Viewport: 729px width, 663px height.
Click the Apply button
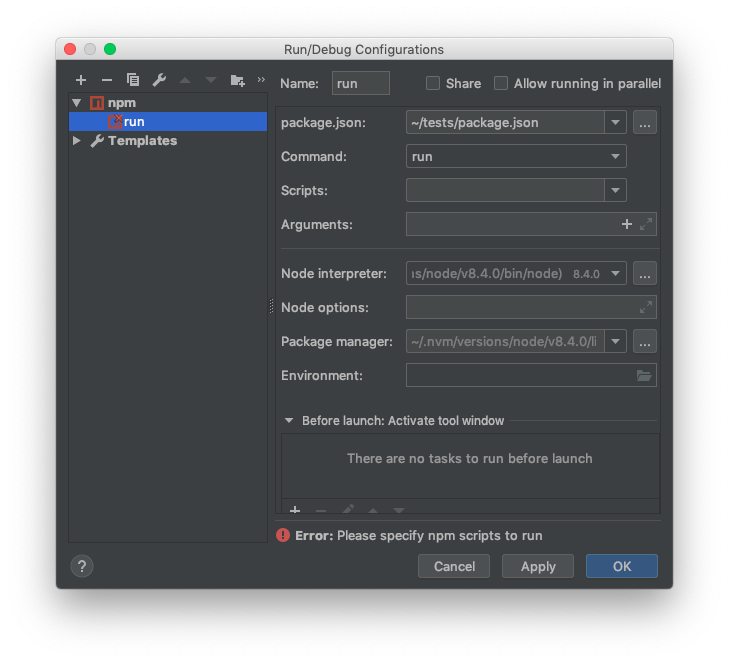point(538,566)
